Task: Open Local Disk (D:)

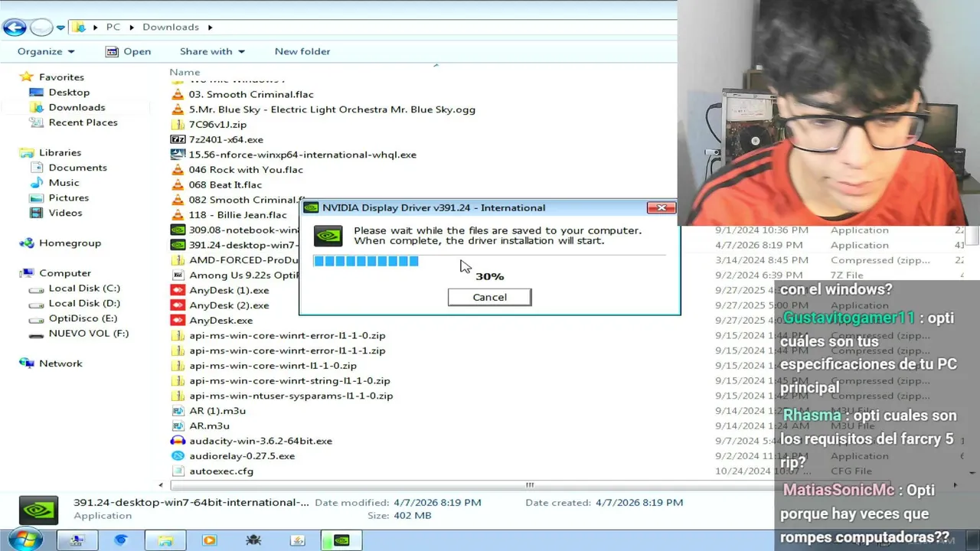Action: click(x=84, y=303)
